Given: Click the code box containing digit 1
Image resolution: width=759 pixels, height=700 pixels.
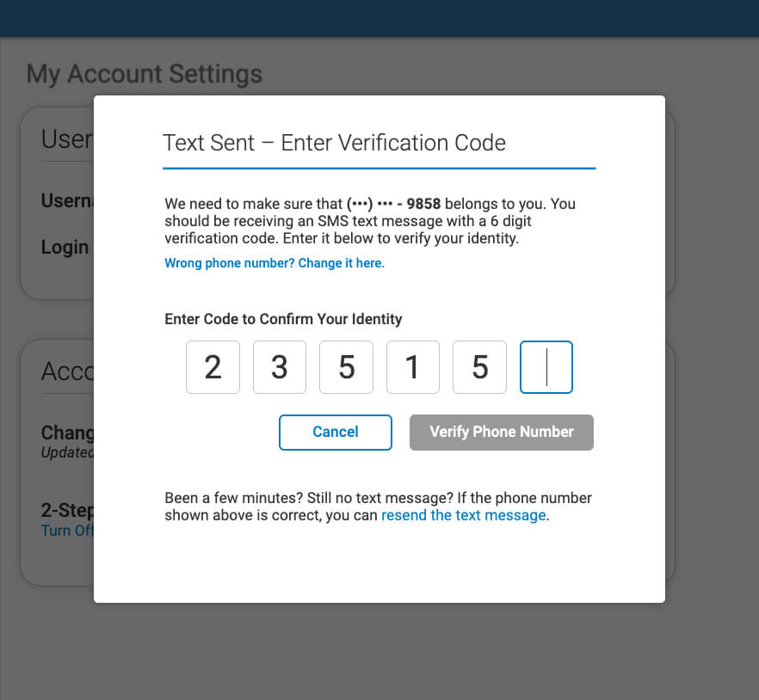Looking at the screenshot, I should (x=412, y=367).
